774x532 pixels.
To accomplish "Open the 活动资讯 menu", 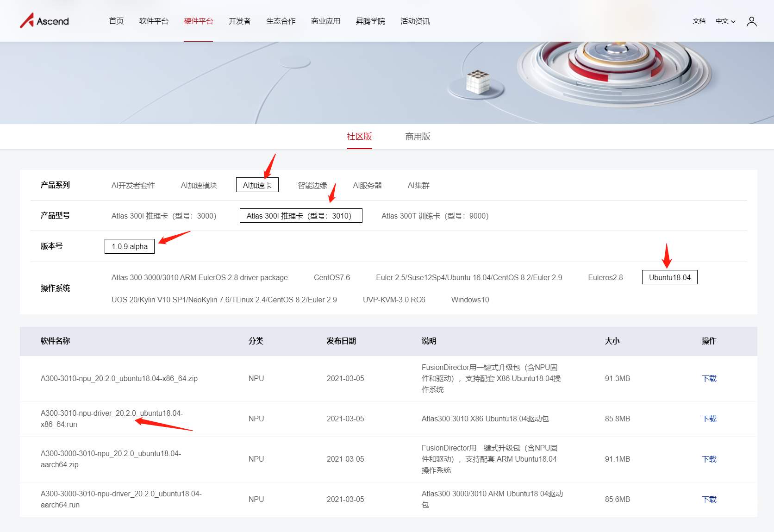I will 415,21.
